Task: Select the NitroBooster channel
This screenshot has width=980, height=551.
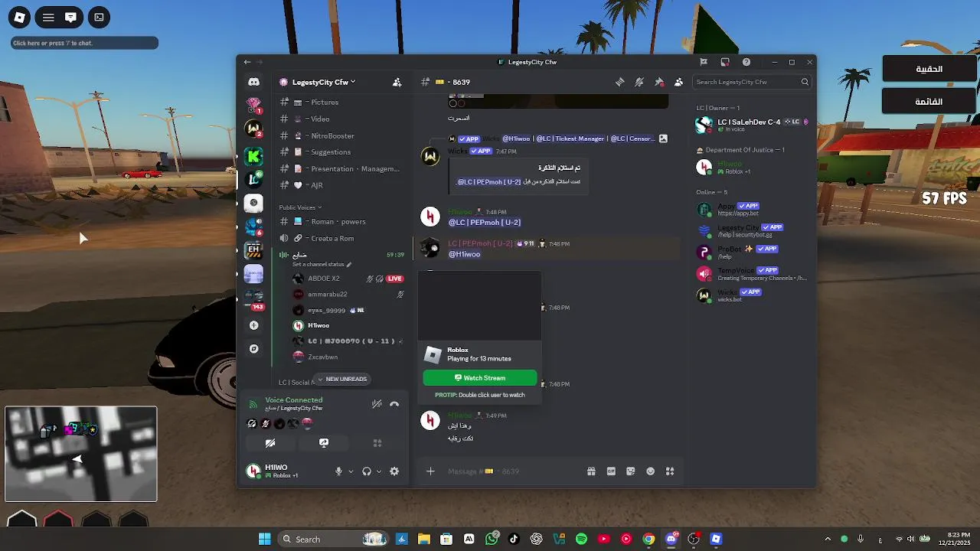Action: (341, 135)
